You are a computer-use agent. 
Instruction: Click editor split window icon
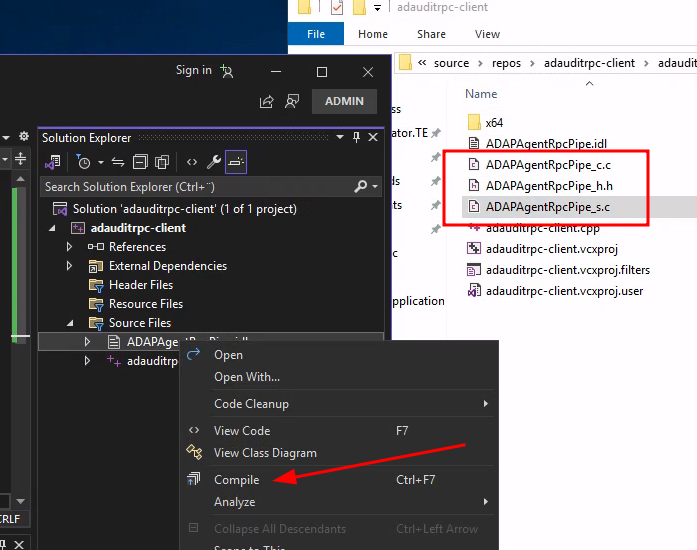[20, 159]
